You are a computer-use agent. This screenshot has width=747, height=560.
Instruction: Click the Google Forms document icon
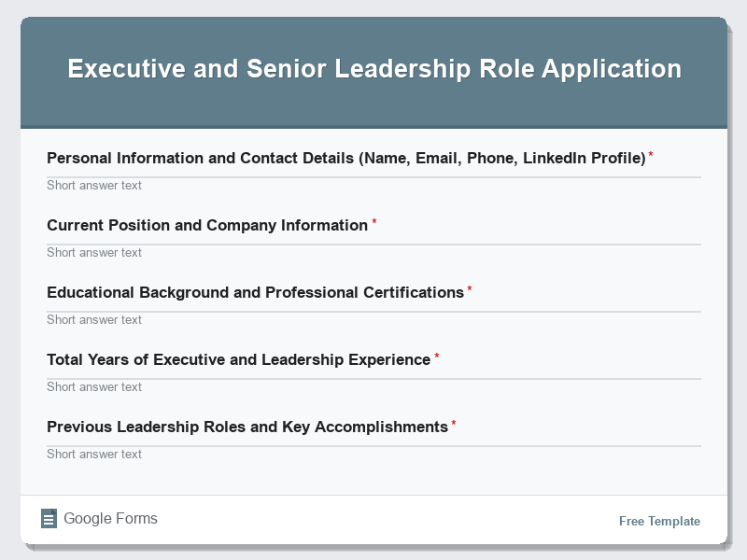tap(49, 518)
